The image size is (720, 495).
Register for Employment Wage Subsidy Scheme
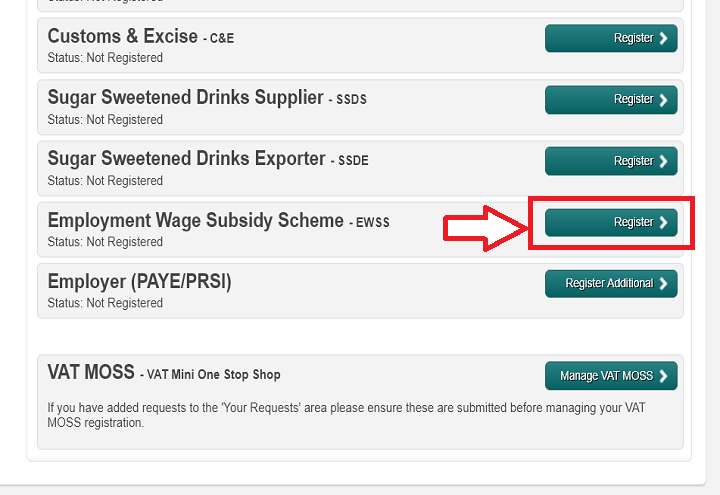tap(611, 223)
